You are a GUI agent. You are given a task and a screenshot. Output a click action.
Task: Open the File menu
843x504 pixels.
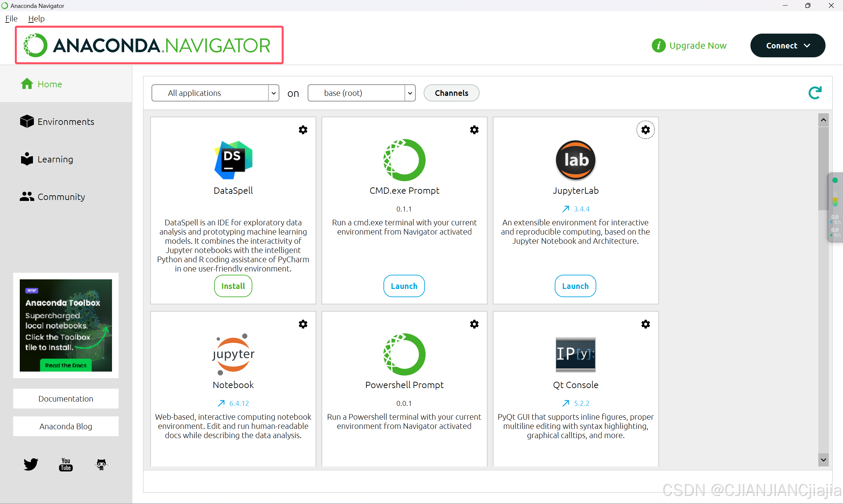tap(11, 19)
